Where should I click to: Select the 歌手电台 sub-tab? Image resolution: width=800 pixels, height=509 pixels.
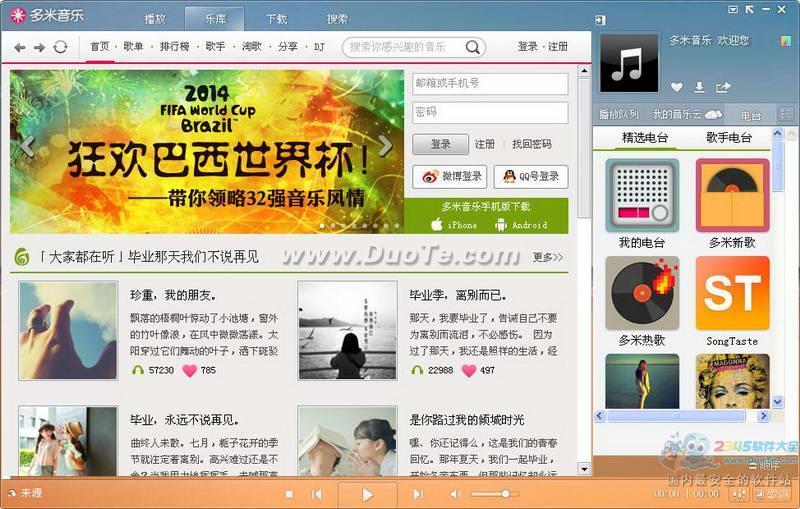point(729,138)
